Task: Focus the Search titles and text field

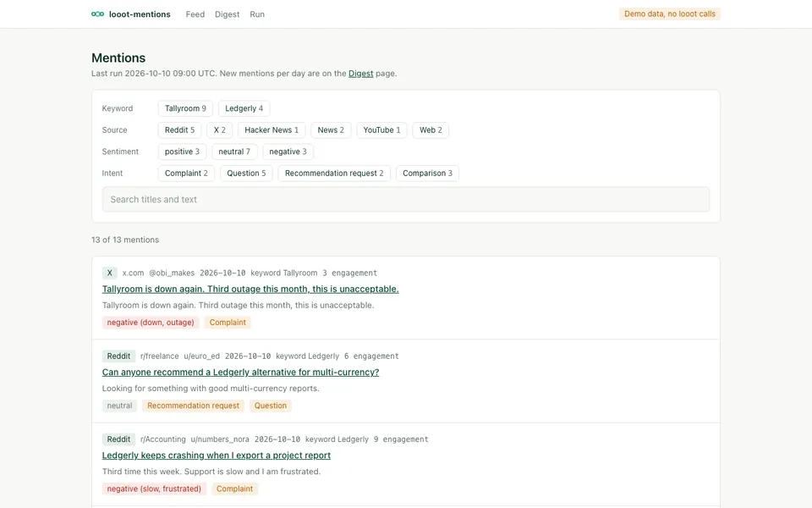Action: tap(405, 200)
